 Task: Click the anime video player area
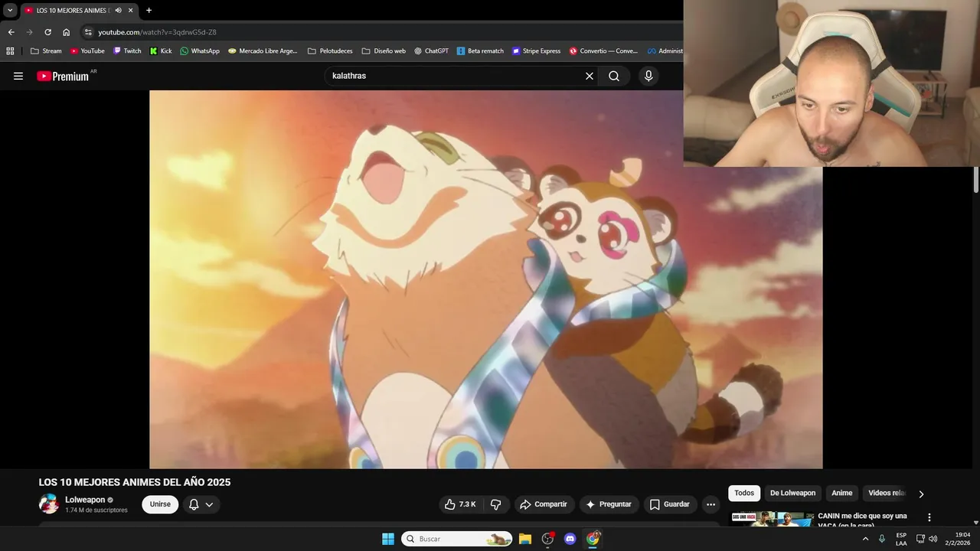485,279
